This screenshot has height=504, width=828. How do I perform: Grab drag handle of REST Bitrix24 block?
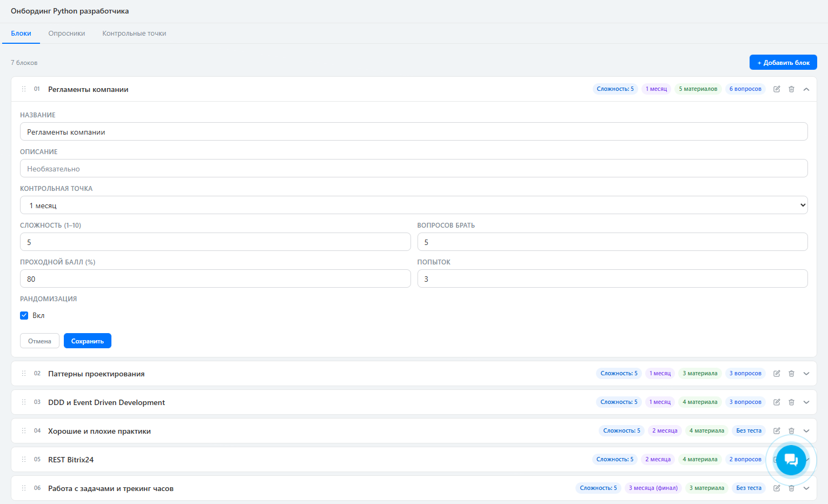[x=24, y=460]
